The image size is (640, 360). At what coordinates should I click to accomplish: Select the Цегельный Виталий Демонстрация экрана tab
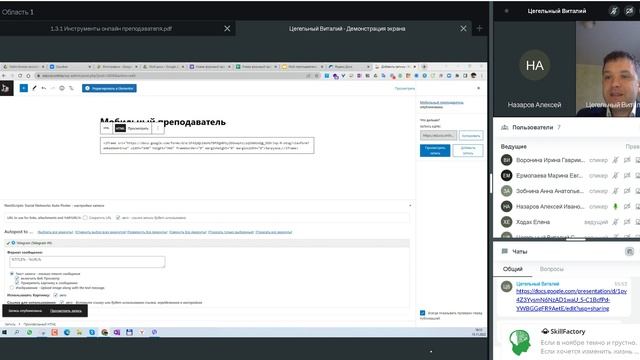347,29
